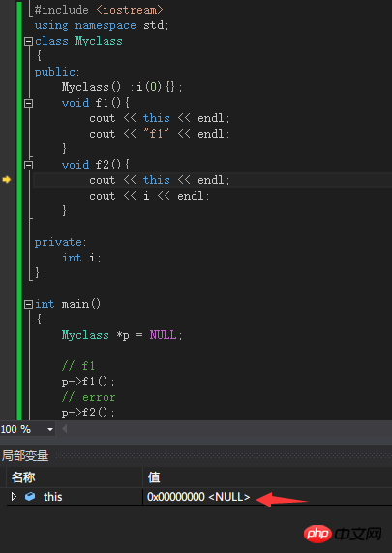The height and width of the screenshot is (553, 392).
Task: Click the this name in locals row
Action: [x=53, y=497]
